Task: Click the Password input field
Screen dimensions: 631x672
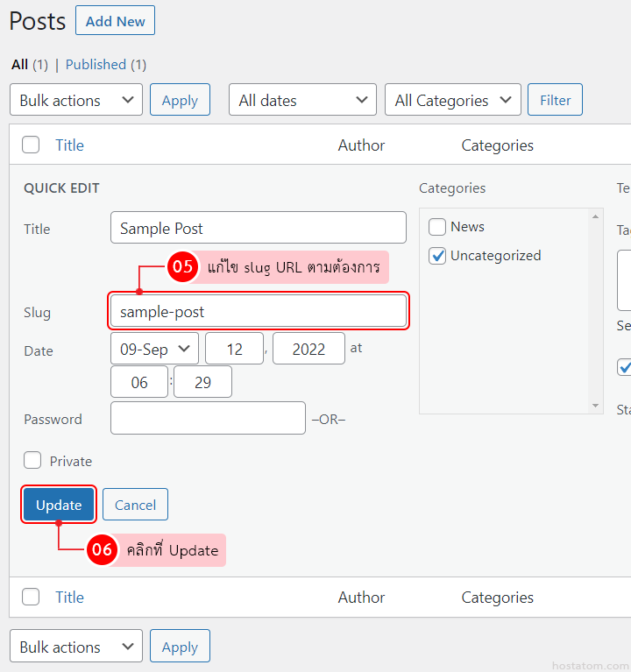Action: click(x=208, y=419)
